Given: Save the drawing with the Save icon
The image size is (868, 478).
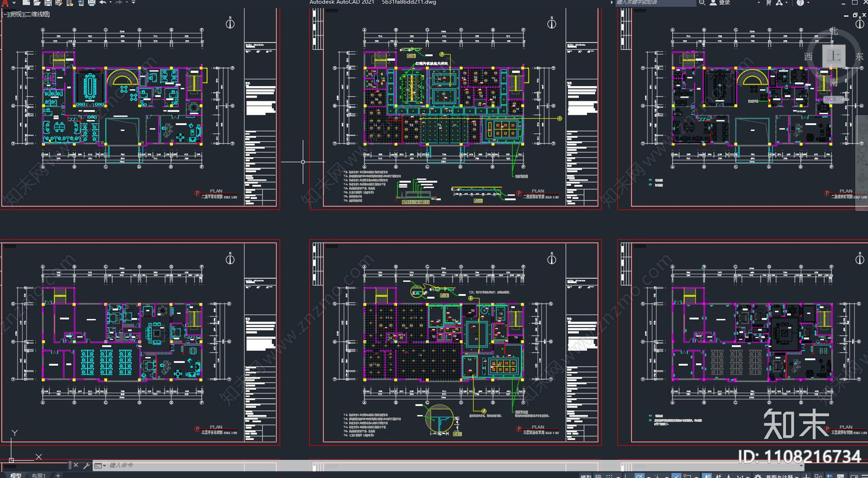Looking at the screenshot, I should click(x=48, y=3).
